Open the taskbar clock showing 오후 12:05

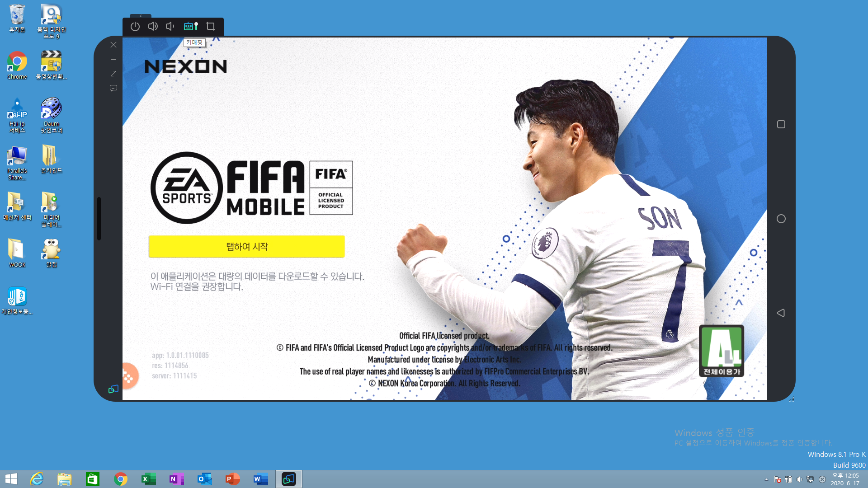click(845, 479)
